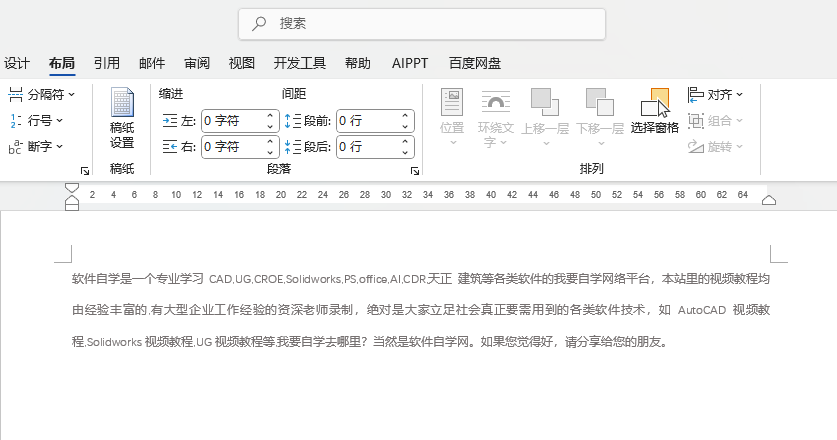Increase 段后 spacing with up arrow
This screenshot has width=837, height=440.
click(x=405, y=141)
